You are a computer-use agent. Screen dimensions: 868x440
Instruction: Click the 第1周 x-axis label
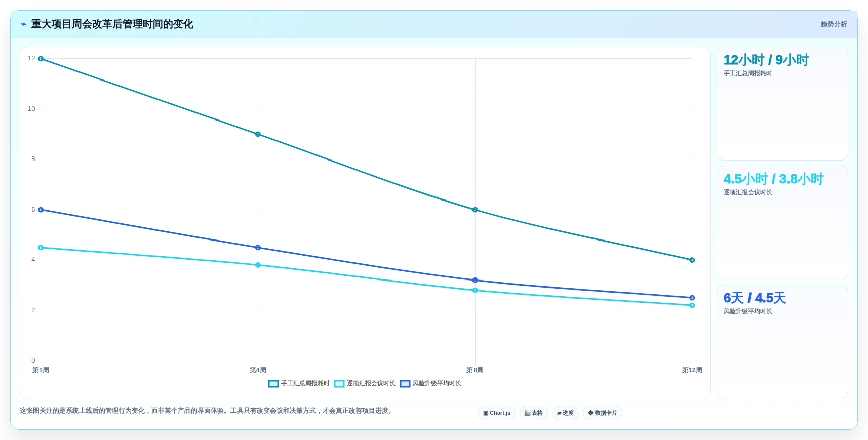click(x=41, y=370)
